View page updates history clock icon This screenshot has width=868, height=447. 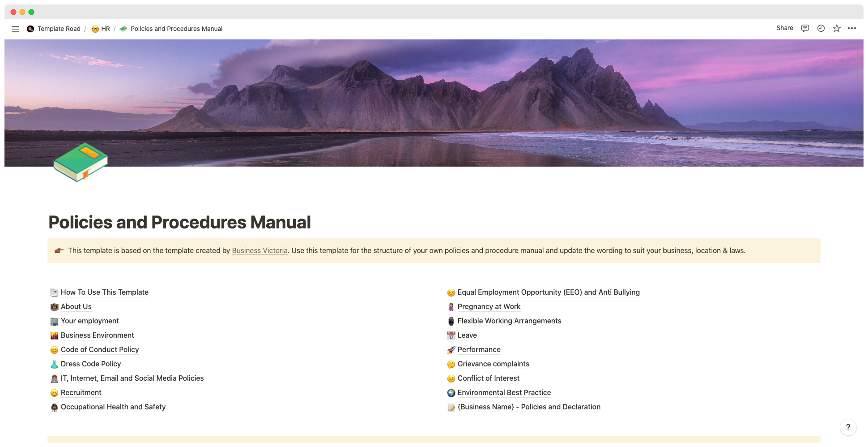[x=821, y=28]
